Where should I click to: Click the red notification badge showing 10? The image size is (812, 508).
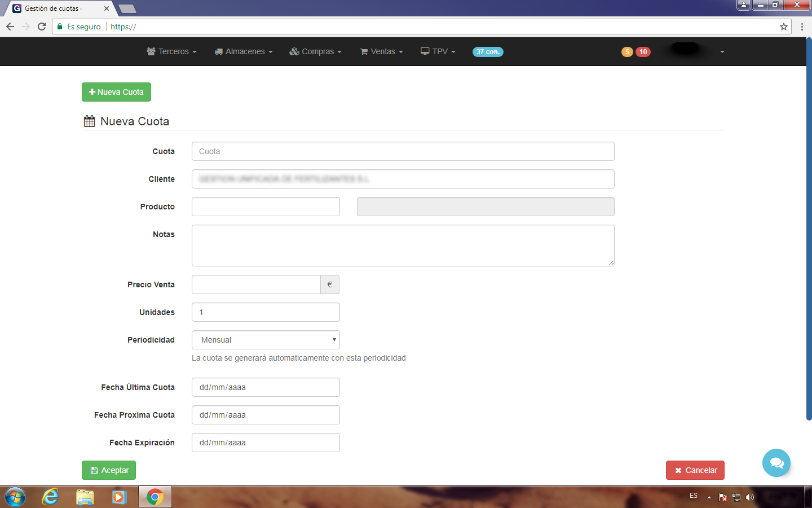pyautogui.click(x=643, y=52)
